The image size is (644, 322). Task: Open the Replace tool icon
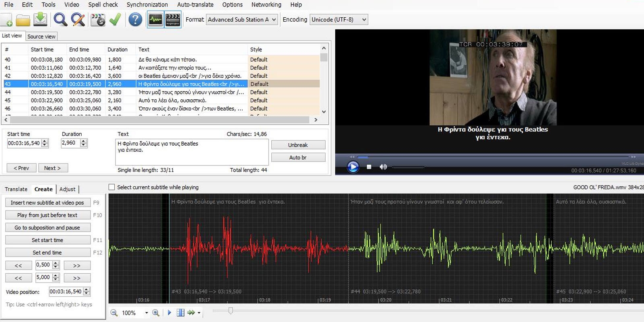pos(78,19)
